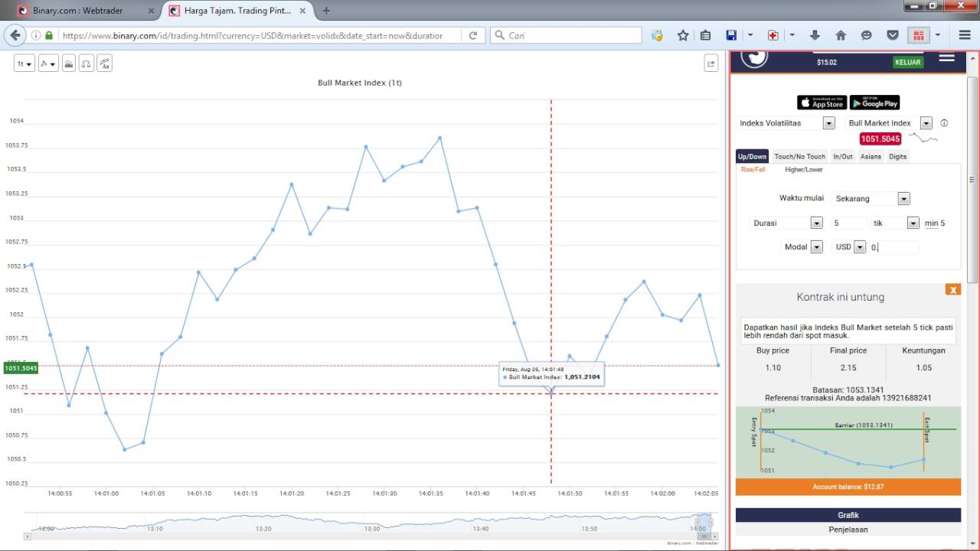Go back using browser back arrow

pos(15,35)
